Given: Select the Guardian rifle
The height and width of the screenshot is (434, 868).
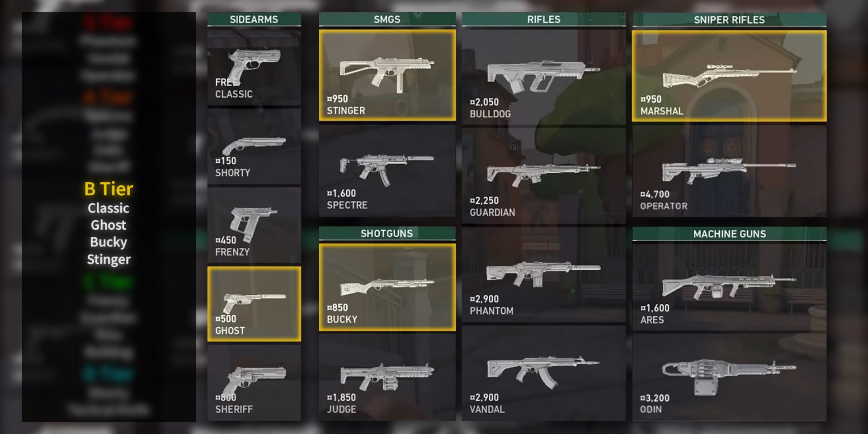Looking at the screenshot, I should pos(544,176).
